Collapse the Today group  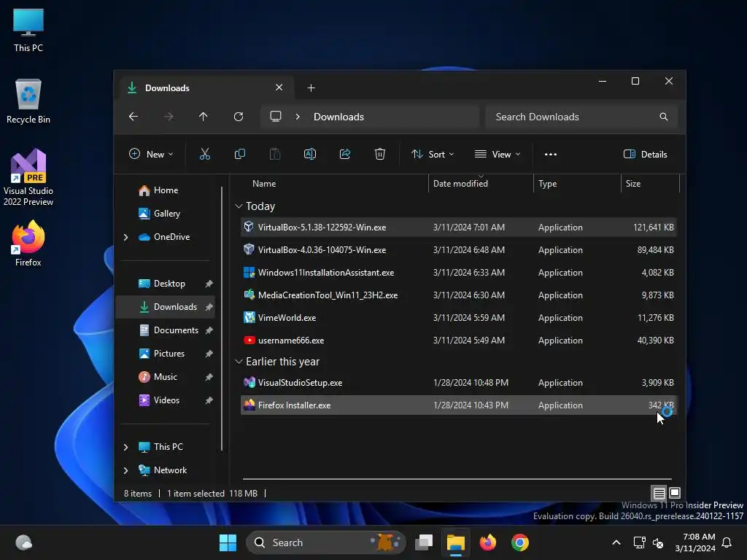239,206
